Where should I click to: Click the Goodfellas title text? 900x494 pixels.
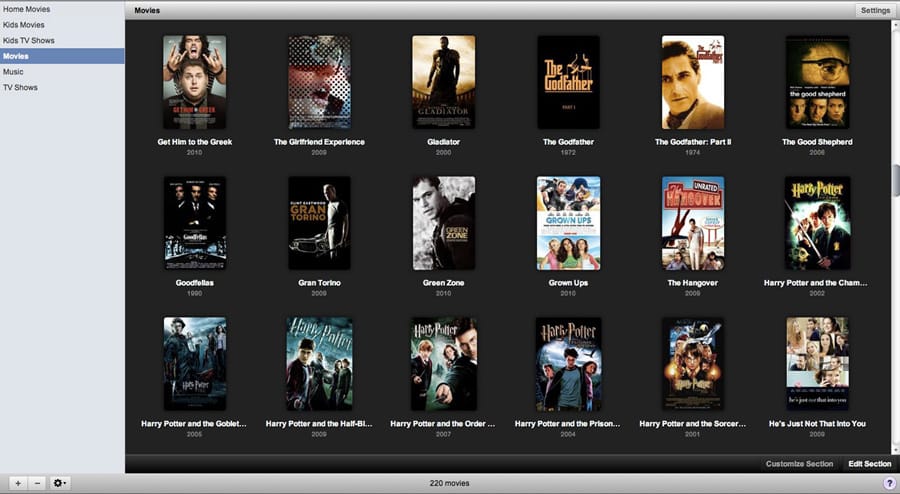coord(195,283)
